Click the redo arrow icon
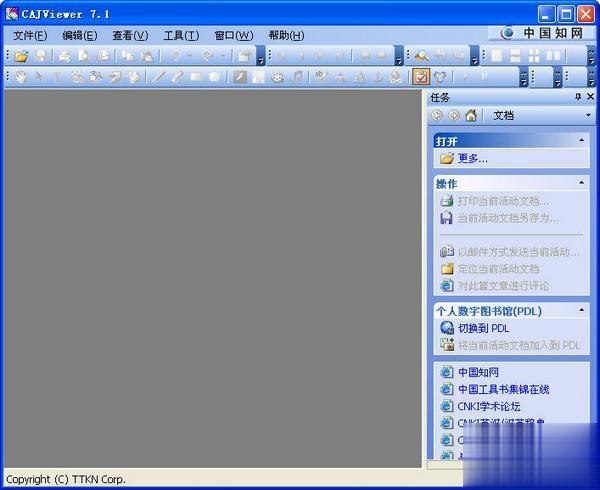Viewport: 600px width, 490px height. 208,56
